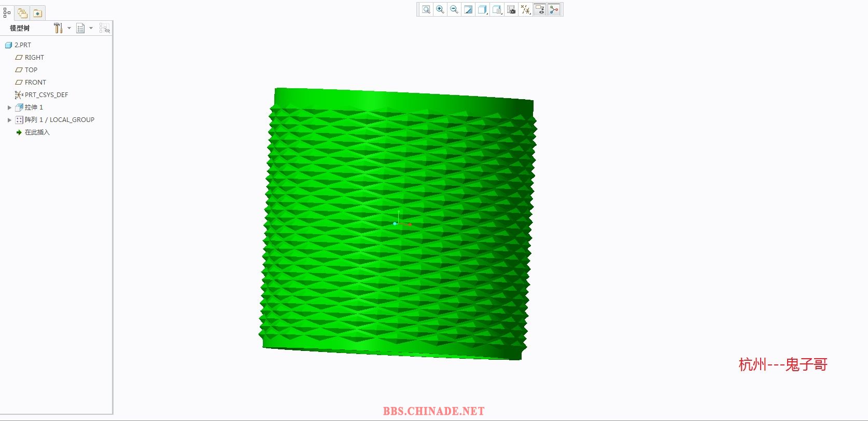Expand the 拉伸 1 feature node
The image size is (868, 421).
click(x=9, y=107)
